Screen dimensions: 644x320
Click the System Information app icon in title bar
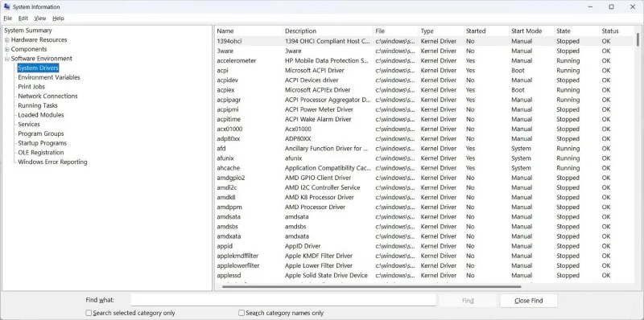click(x=7, y=6)
